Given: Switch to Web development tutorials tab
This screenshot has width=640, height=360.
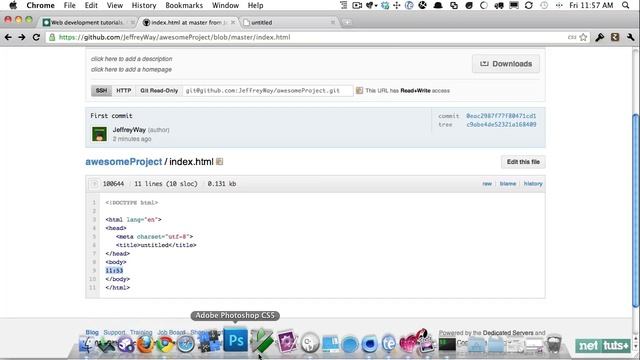Looking at the screenshot, I should point(87,22).
